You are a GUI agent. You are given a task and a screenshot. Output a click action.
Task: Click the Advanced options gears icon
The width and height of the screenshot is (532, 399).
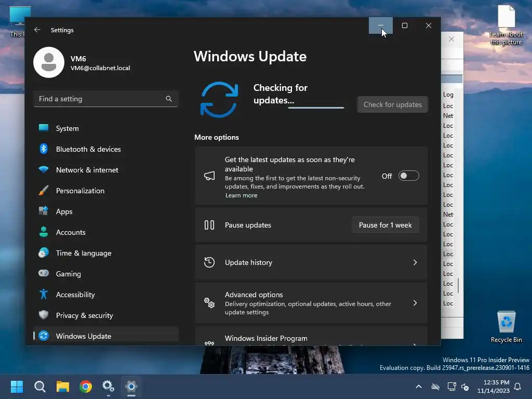point(209,303)
